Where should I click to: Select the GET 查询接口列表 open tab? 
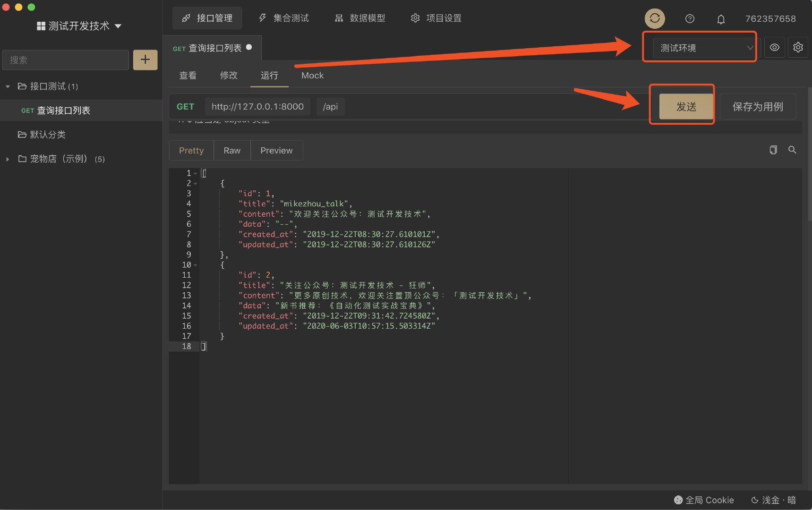(x=212, y=48)
